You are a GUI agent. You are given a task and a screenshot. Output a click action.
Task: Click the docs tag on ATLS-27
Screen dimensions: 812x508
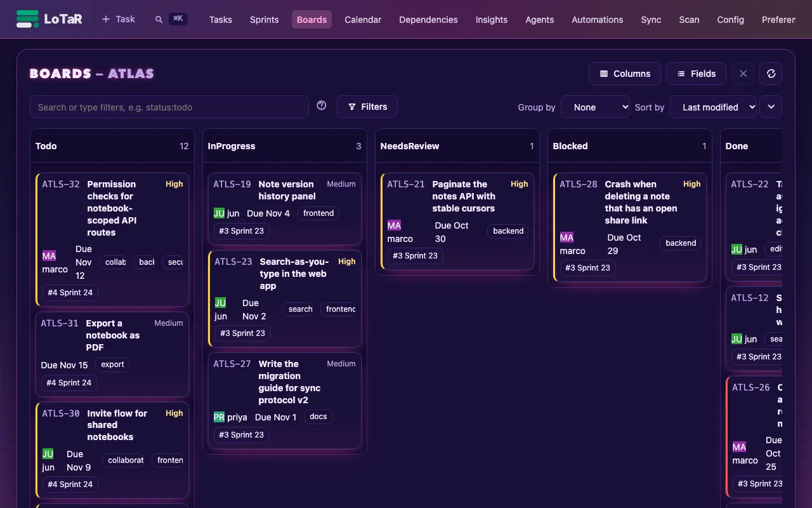[318, 417]
